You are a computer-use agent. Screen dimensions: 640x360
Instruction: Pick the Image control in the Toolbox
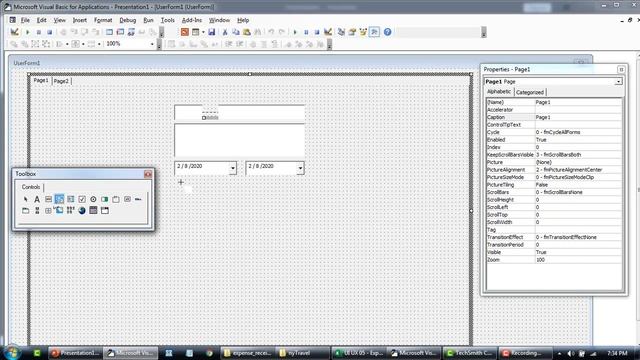point(59,211)
